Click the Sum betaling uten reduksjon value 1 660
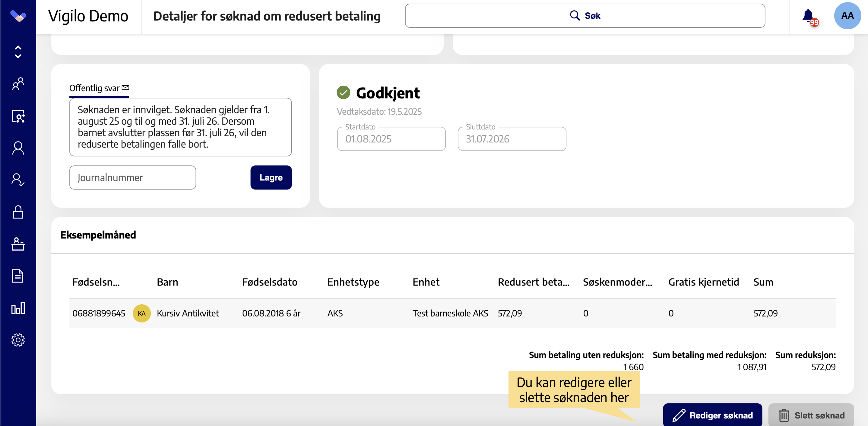 click(633, 367)
